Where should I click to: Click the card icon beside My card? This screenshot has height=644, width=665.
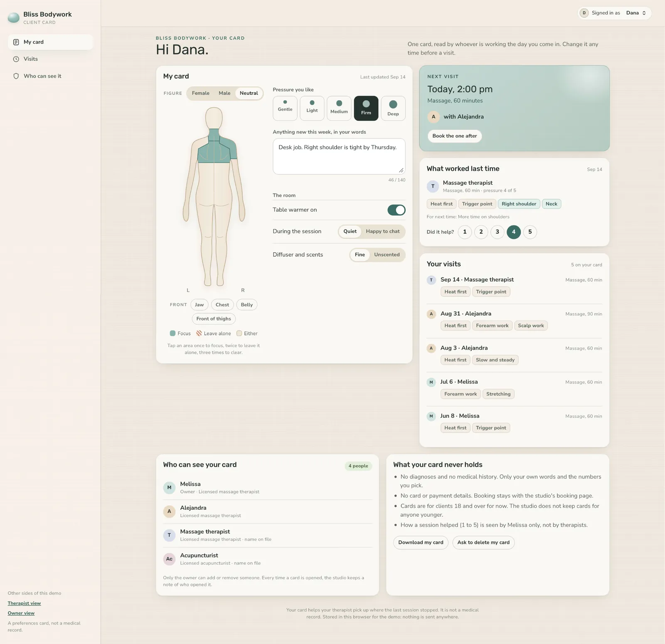click(16, 42)
